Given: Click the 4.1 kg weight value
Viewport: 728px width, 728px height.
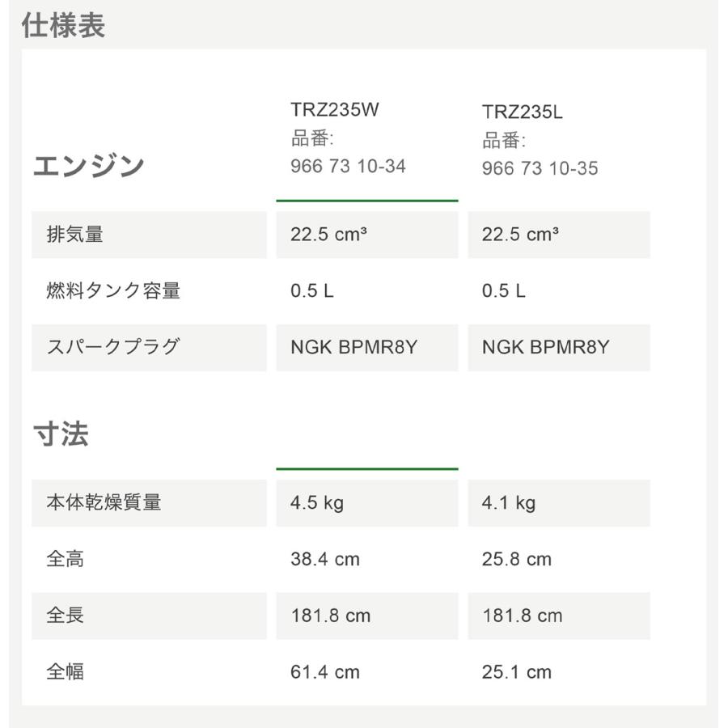Looking at the screenshot, I should [x=509, y=503].
